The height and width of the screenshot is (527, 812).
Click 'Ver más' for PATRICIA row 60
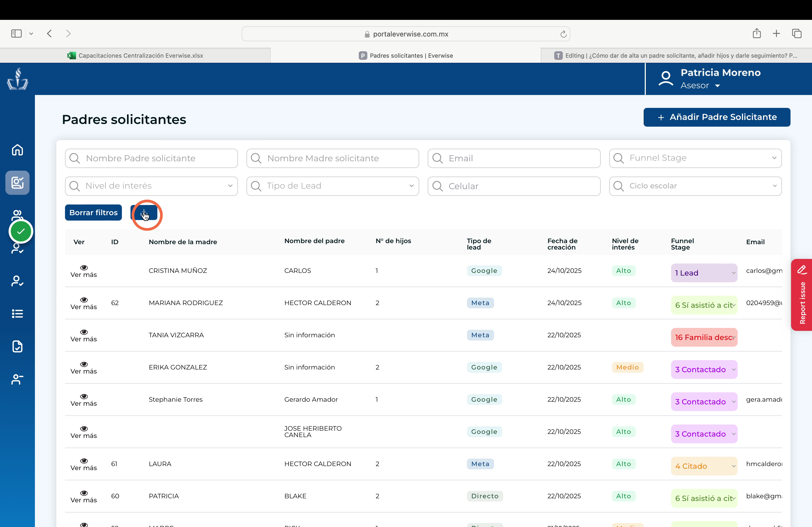click(x=84, y=500)
